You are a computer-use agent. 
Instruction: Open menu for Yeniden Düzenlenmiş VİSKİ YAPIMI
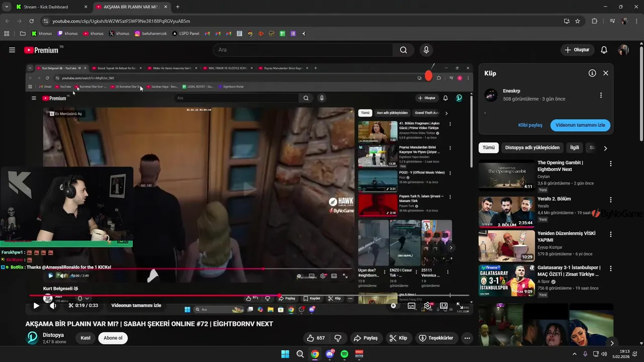tap(611, 235)
